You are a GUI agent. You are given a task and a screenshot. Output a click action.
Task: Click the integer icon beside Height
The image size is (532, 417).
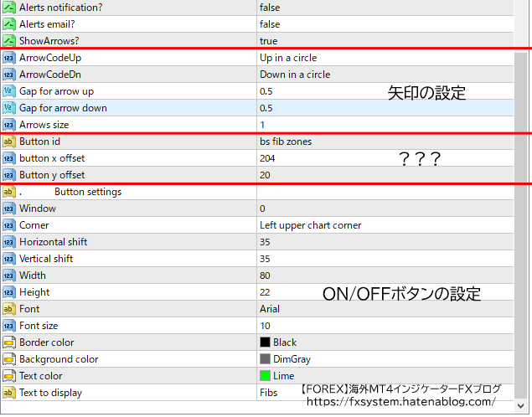click(x=9, y=292)
